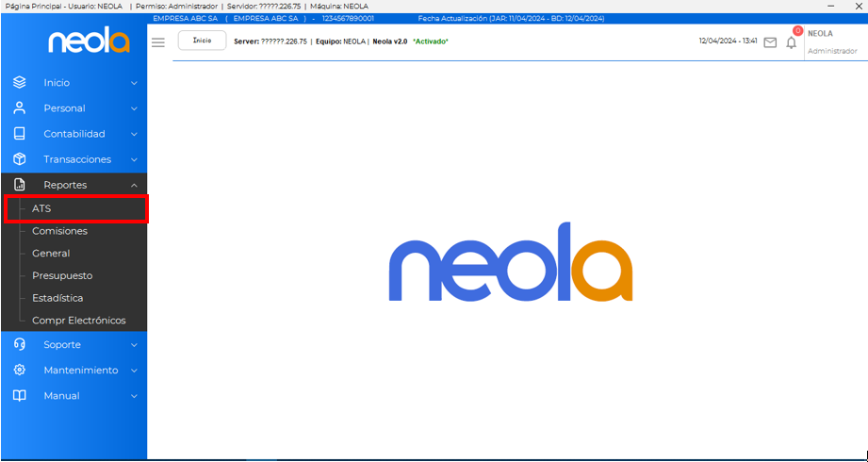This screenshot has height=462, width=868.
Task: Click the Inicio layers icon in sidebar
Action: pyautogui.click(x=19, y=83)
